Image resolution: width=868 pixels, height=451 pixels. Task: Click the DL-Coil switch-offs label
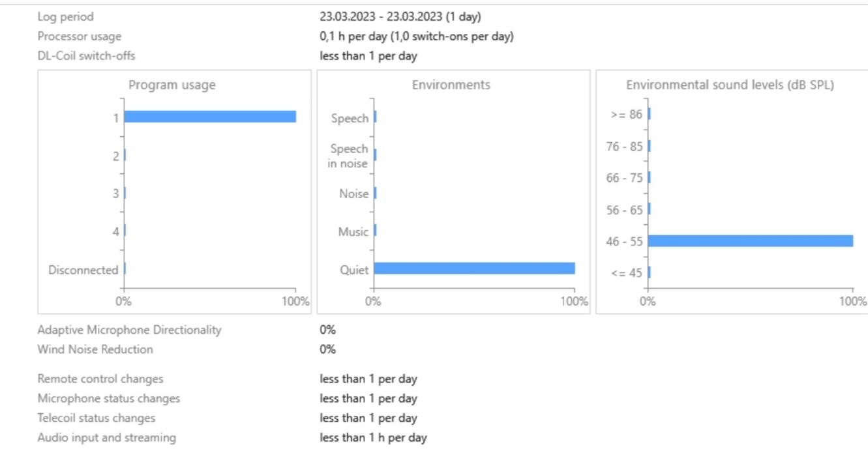(86, 56)
